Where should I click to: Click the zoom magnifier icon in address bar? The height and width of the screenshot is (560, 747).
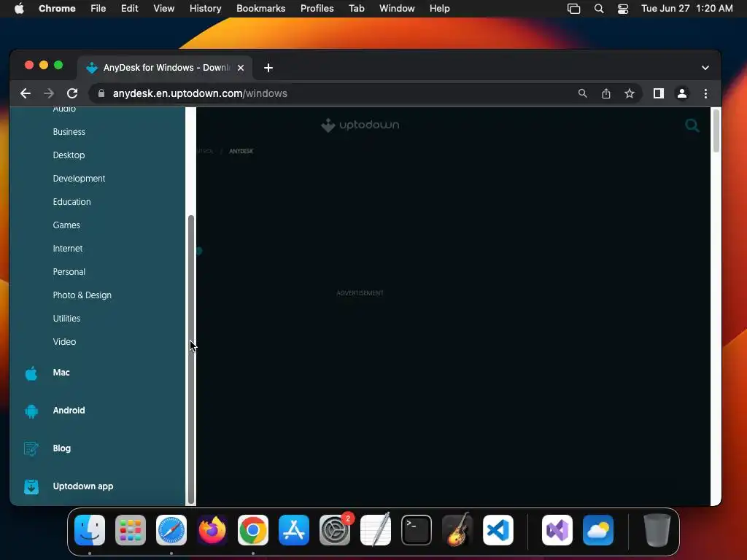[583, 94]
